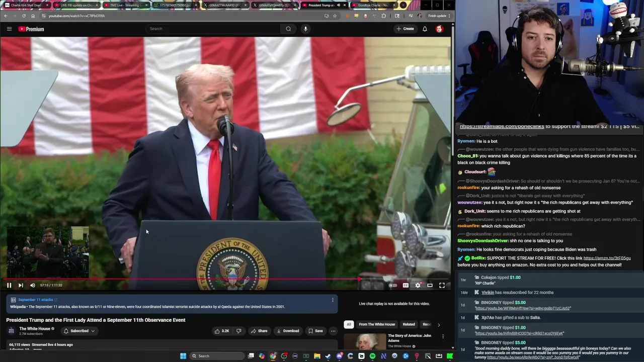The image size is (644, 362).
Task: Open video player settings gear
Action: click(x=418, y=285)
